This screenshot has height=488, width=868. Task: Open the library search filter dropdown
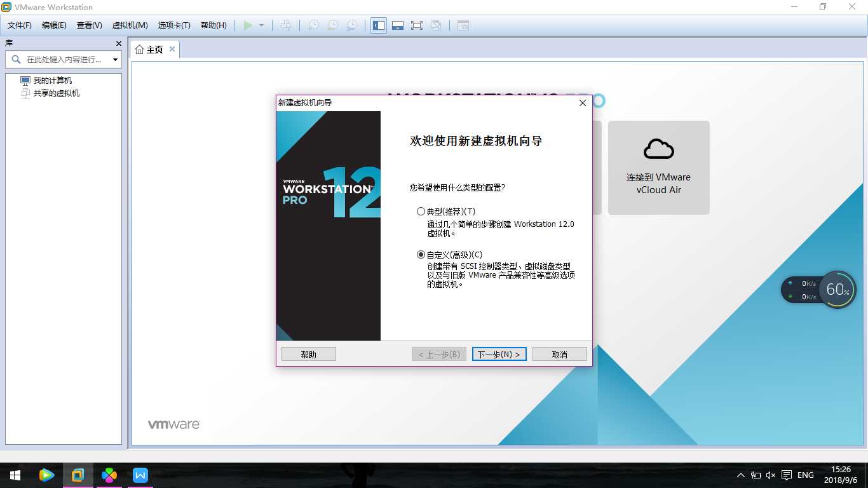115,60
